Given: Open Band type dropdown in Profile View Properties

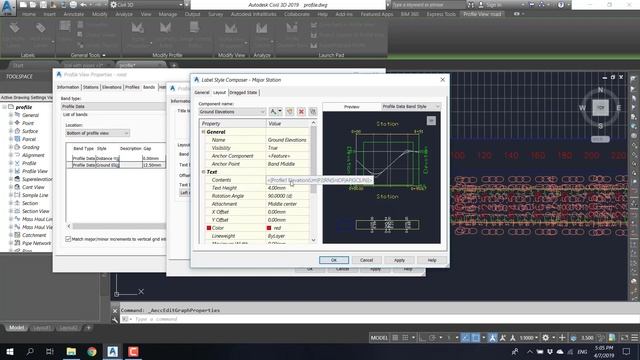Looking at the screenshot, I should point(113,106).
